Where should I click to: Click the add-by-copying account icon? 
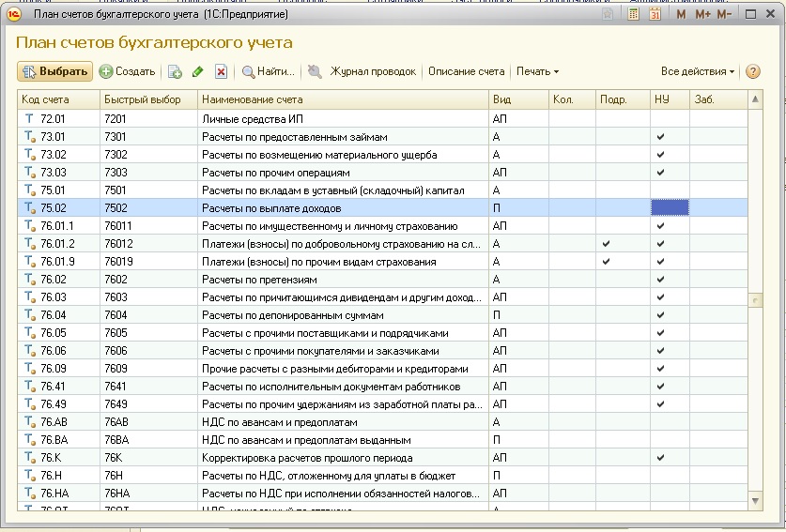(175, 71)
